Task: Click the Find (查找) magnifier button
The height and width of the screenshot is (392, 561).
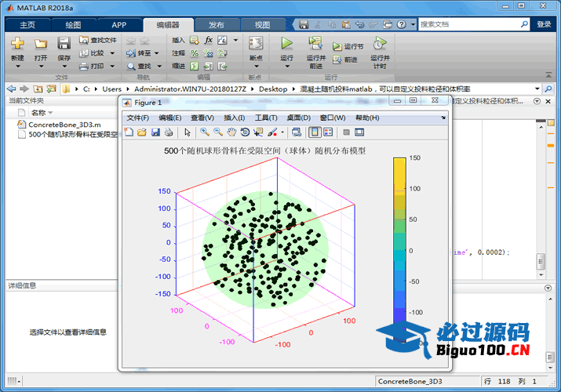Action: 140,66
